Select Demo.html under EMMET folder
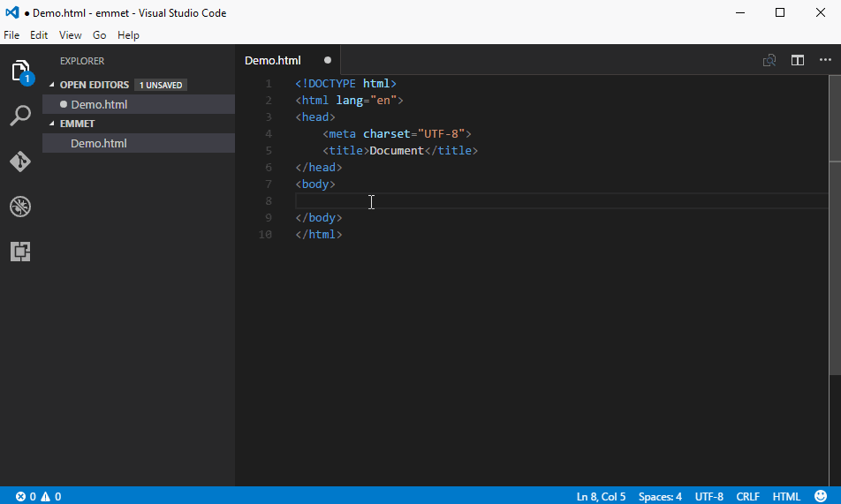This screenshot has width=841, height=504. (x=99, y=143)
